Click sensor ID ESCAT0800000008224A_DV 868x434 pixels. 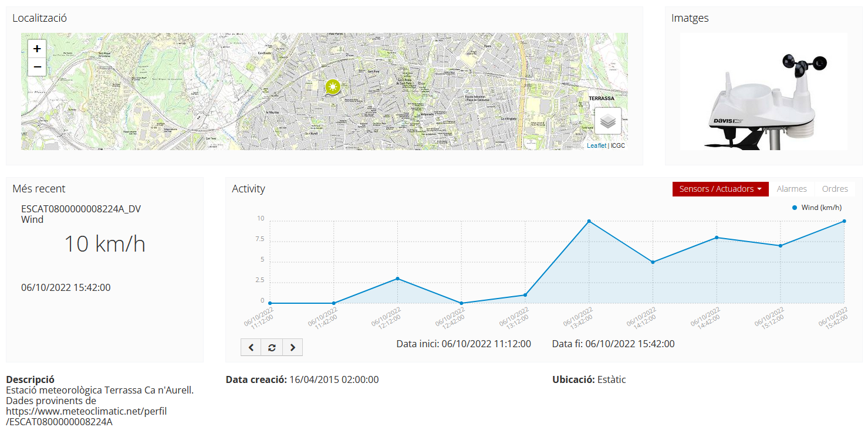81,209
